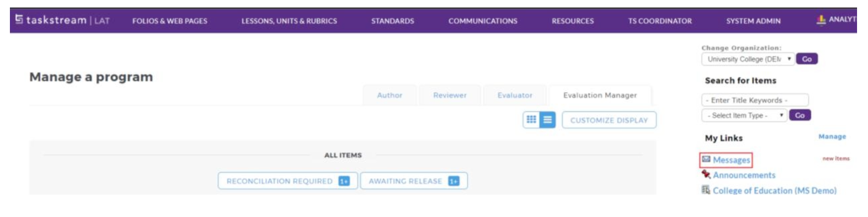Switch to the Evaluator tab
The height and width of the screenshot is (217, 868).
515,95
